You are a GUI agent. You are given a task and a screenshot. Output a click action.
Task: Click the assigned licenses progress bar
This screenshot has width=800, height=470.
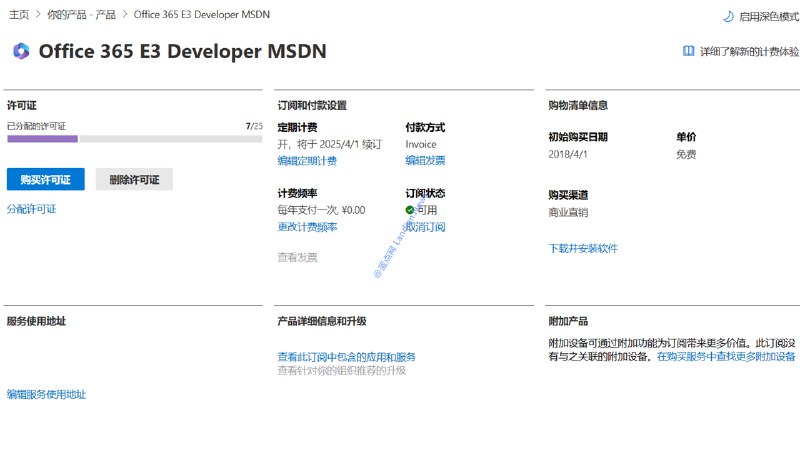[134, 139]
